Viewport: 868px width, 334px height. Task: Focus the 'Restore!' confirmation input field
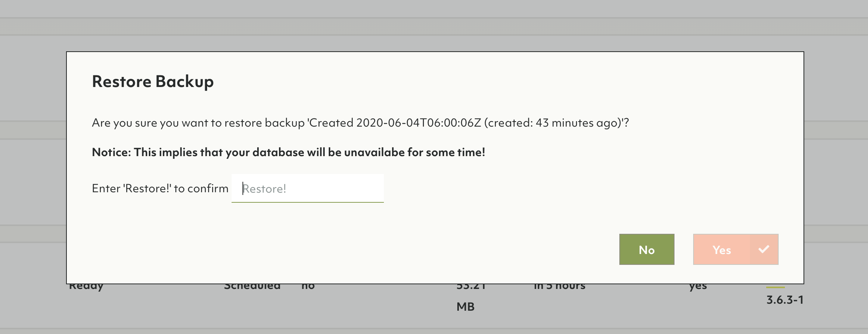click(307, 189)
